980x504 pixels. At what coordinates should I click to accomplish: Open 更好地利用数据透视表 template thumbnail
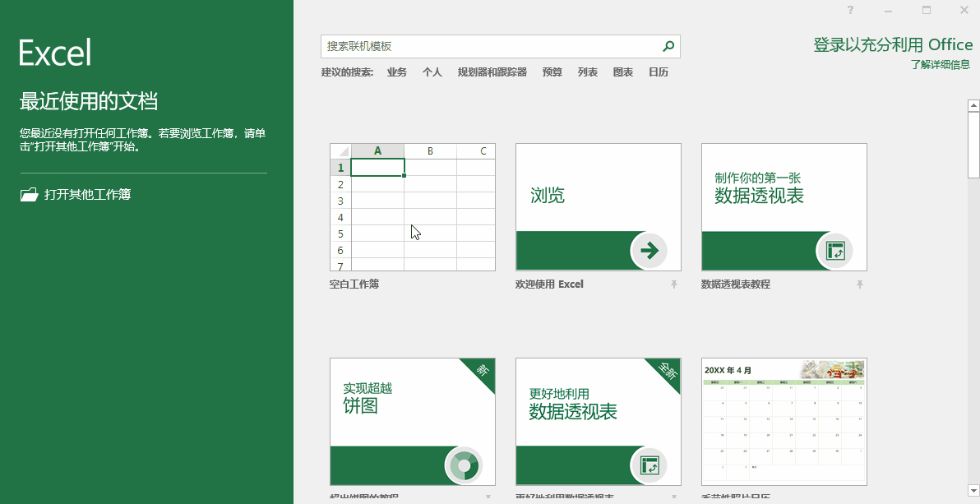pyautogui.click(x=599, y=422)
